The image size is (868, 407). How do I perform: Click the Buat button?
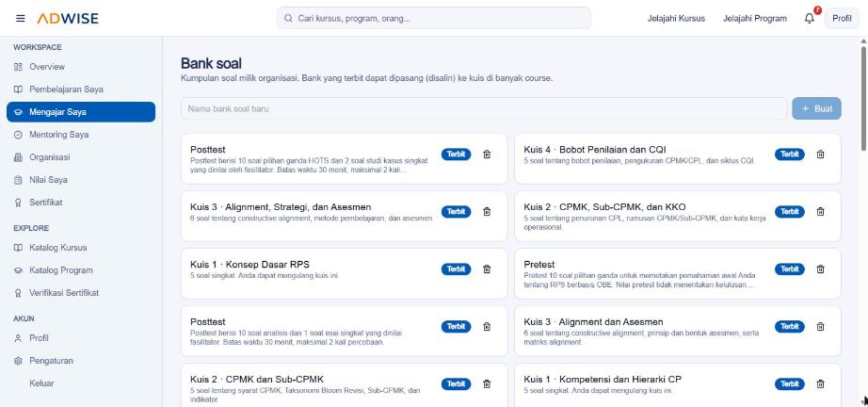pyautogui.click(x=816, y=108)
